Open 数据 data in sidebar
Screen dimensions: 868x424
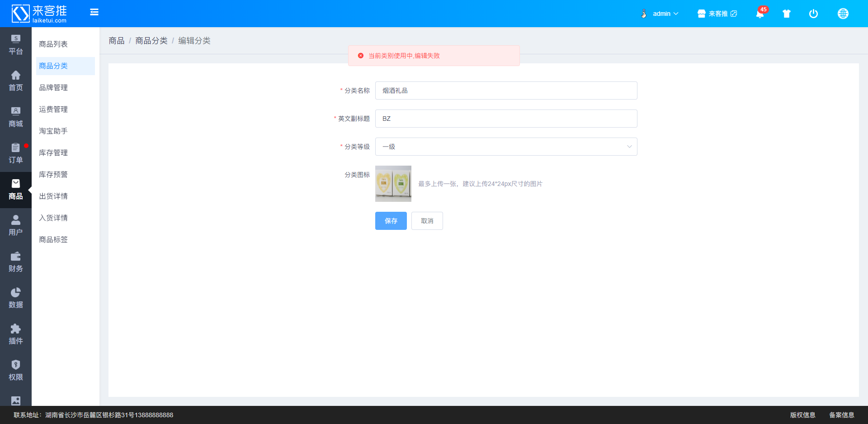[x=16, y=299]
